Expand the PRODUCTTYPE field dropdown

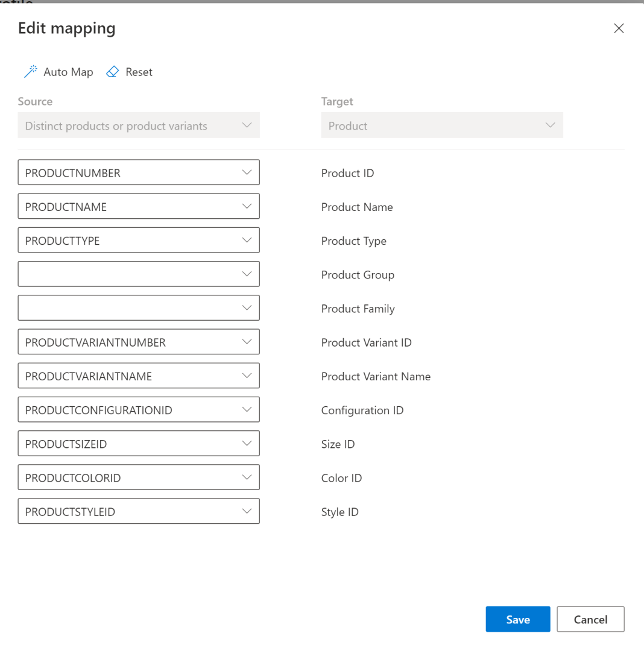pos(138,240)
